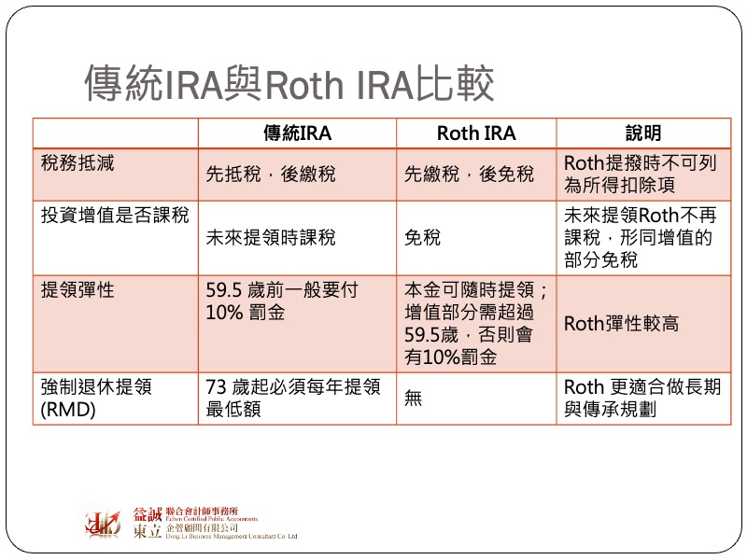The width and height of the screenshot is (747, 560).
Task: Select the Roth彈性較高 cell
Action: (621, 324)
